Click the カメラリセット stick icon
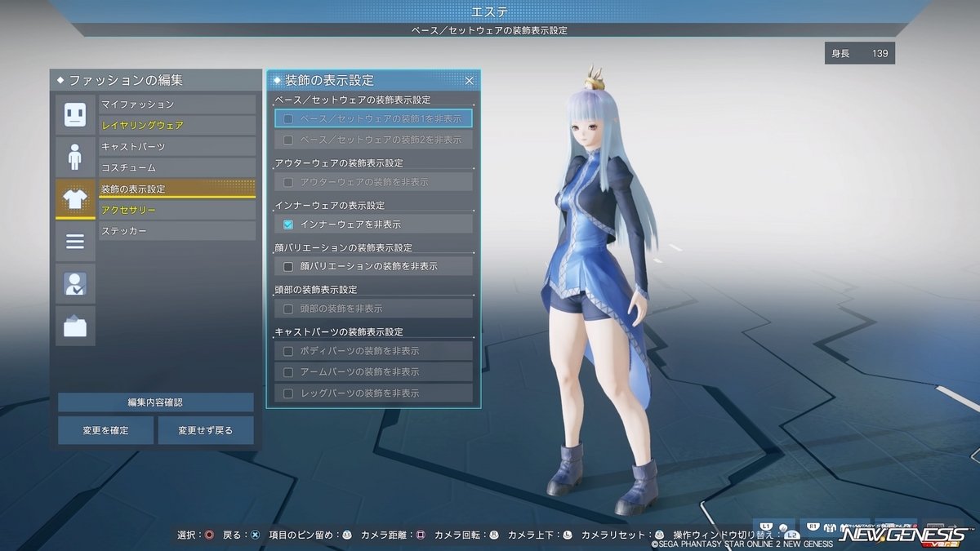The width and height of the screenshot is (980, 551). [659, 535]
